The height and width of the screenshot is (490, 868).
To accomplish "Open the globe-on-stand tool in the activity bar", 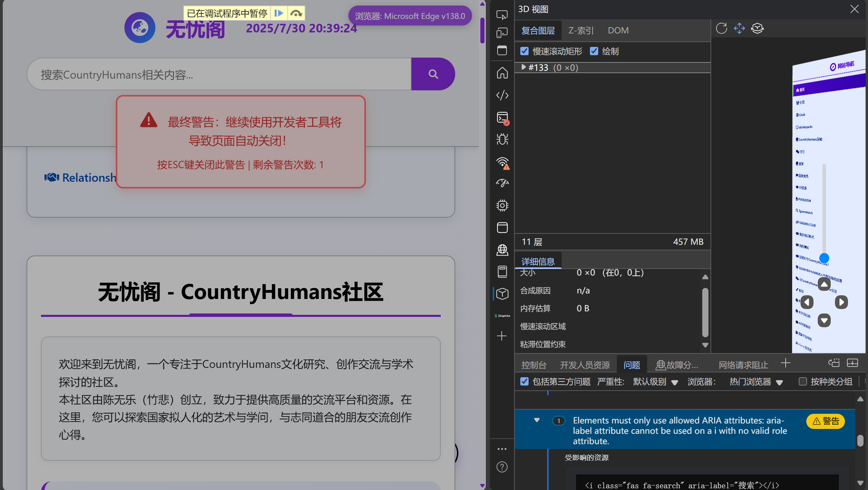I will tap(502, 250).
